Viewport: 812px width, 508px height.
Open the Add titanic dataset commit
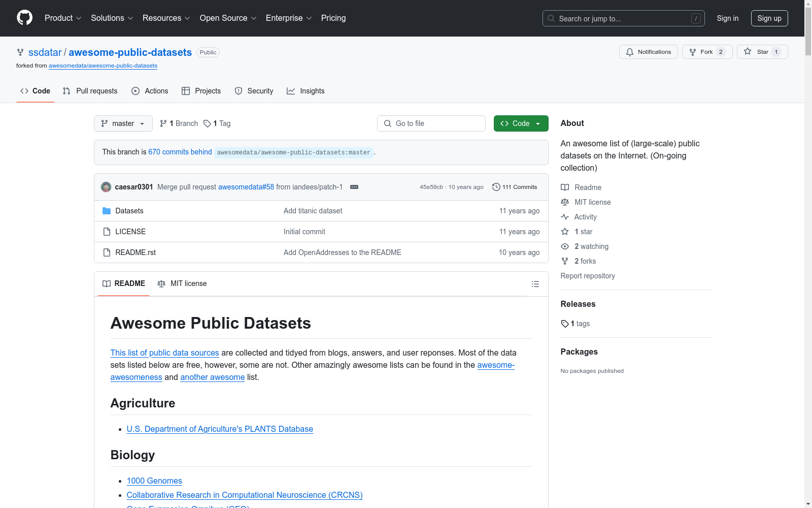(313, 211)
